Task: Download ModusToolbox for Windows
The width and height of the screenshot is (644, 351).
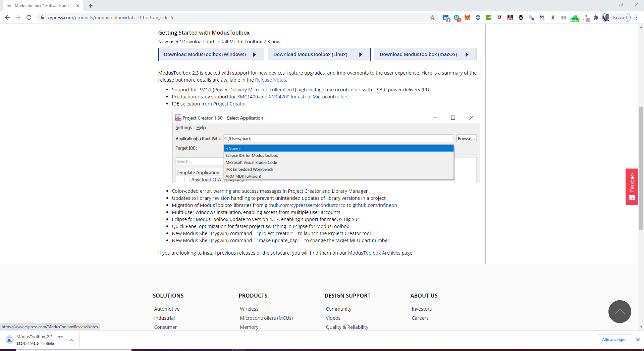Action: (211, 54)
